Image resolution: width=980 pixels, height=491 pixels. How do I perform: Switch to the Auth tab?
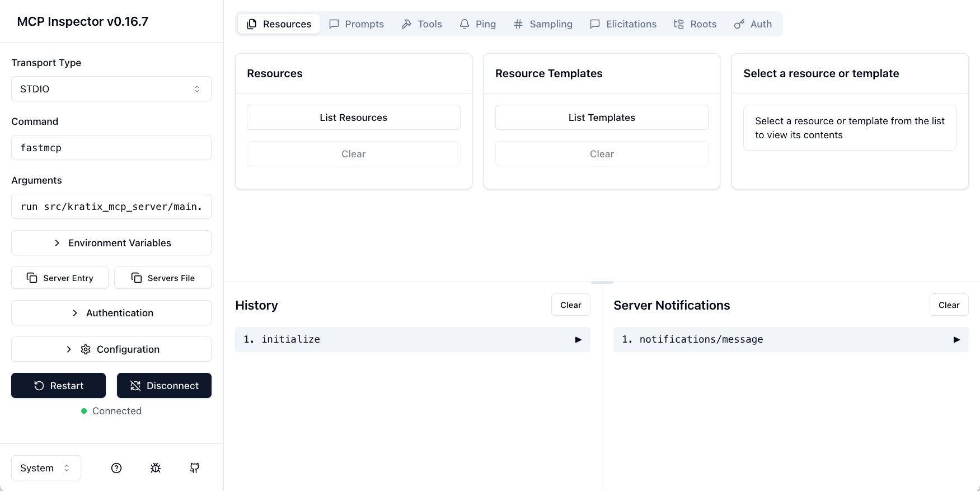[x=753, y=24]
